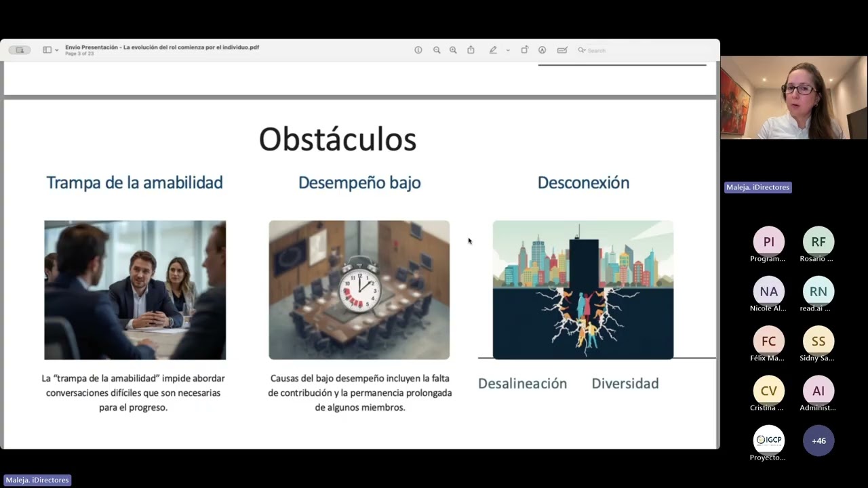Zoom out of the PDF page
The width and height of the screenshot is (868, 488).
click(437, 50)
